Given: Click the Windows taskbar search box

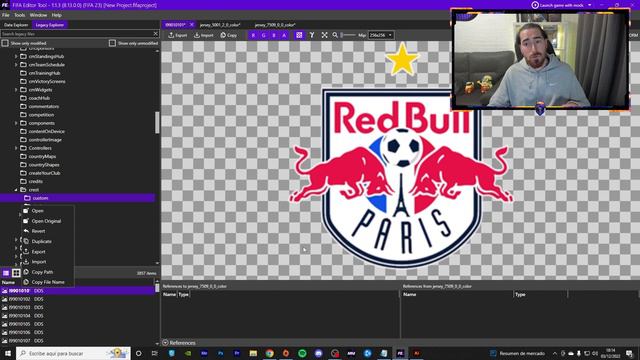Looking at the screenshot, I should pyautogui.click(x=73, y=353).
